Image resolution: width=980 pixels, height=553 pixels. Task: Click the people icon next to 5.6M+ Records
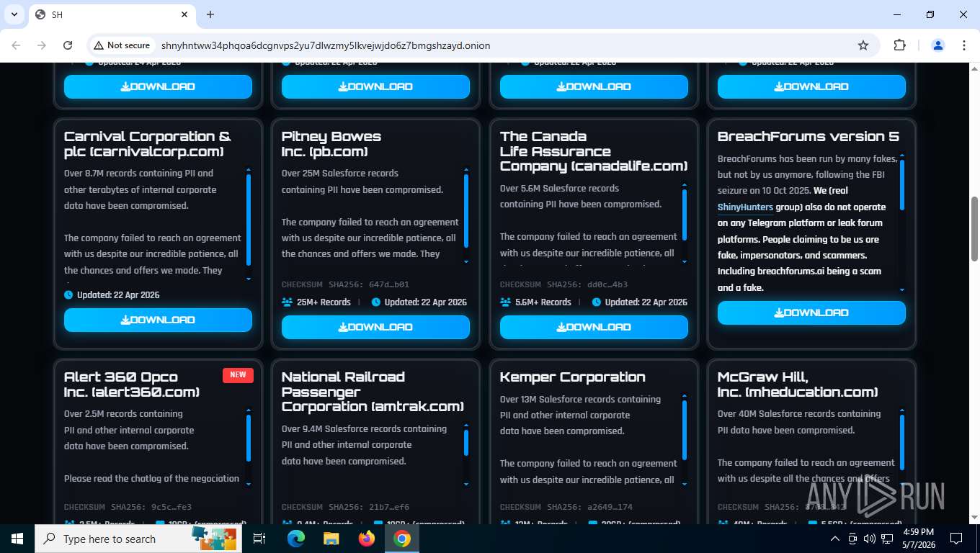pyautogui.click(x=505, y=302)
